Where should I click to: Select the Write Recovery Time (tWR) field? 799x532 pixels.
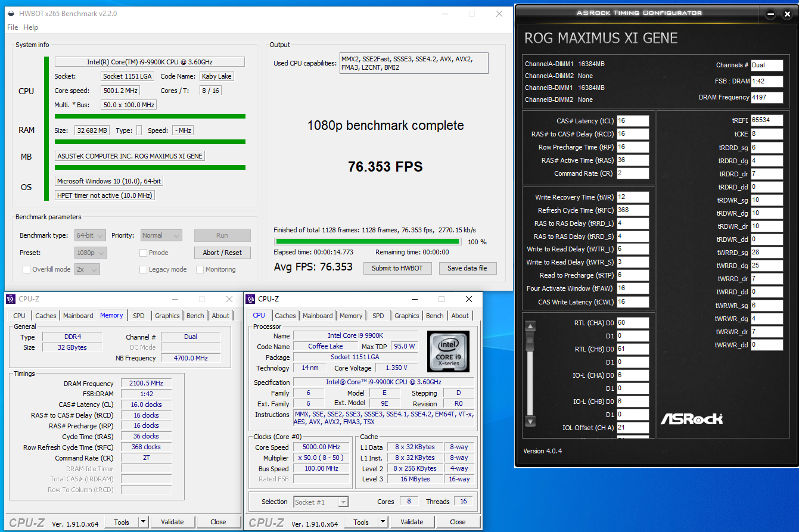[x=633, y=197]
